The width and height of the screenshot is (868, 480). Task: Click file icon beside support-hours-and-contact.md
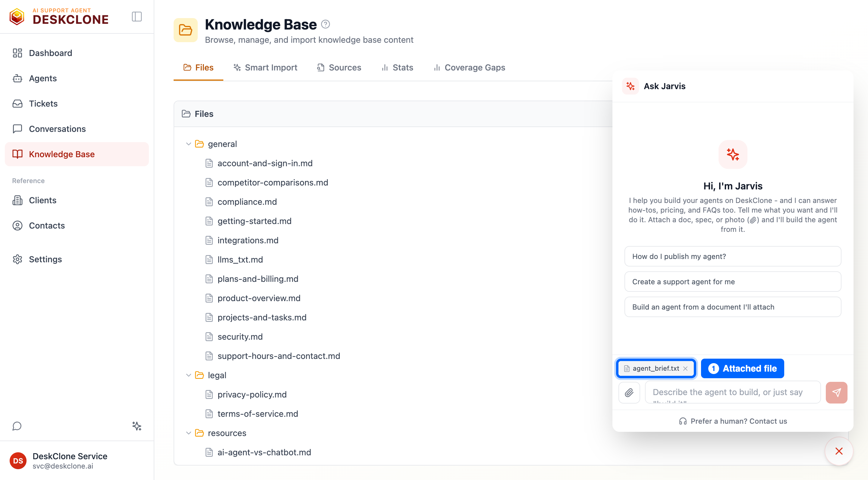pos(209,356)
